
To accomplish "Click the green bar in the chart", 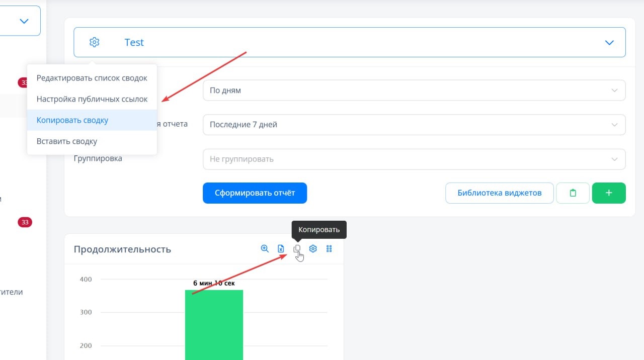I will [214, 325].
